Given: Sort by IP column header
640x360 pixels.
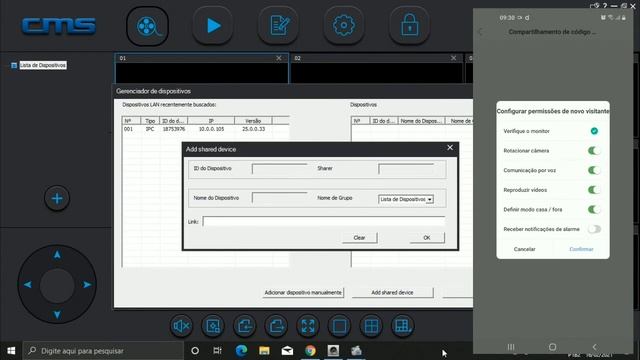Looking at the screenshot, I should tap(211, 121).
